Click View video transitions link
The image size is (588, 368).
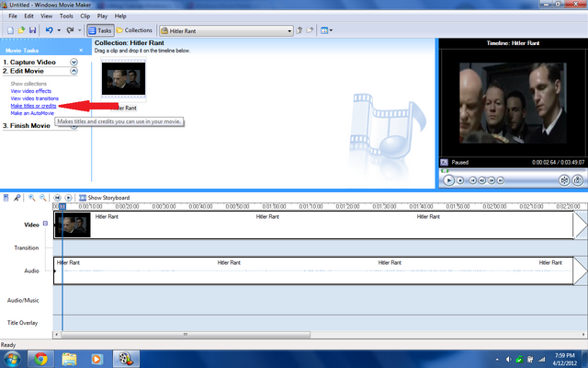35,98
